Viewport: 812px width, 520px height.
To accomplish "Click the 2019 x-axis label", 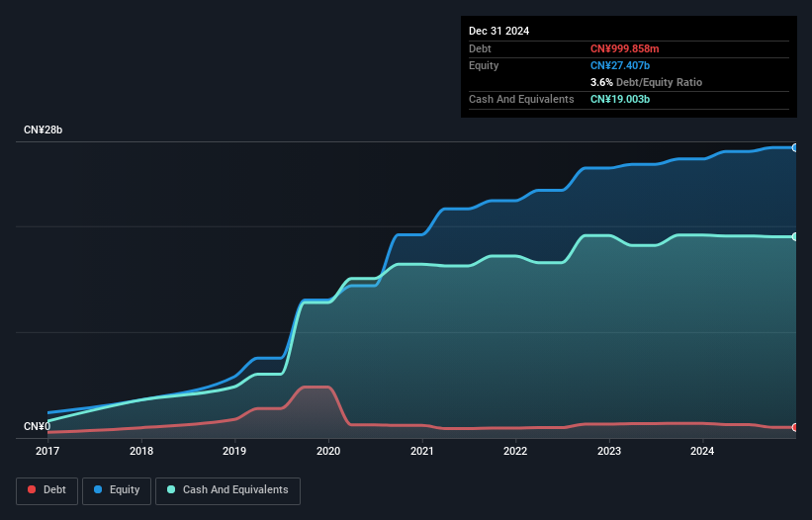I will pos(234,451).
